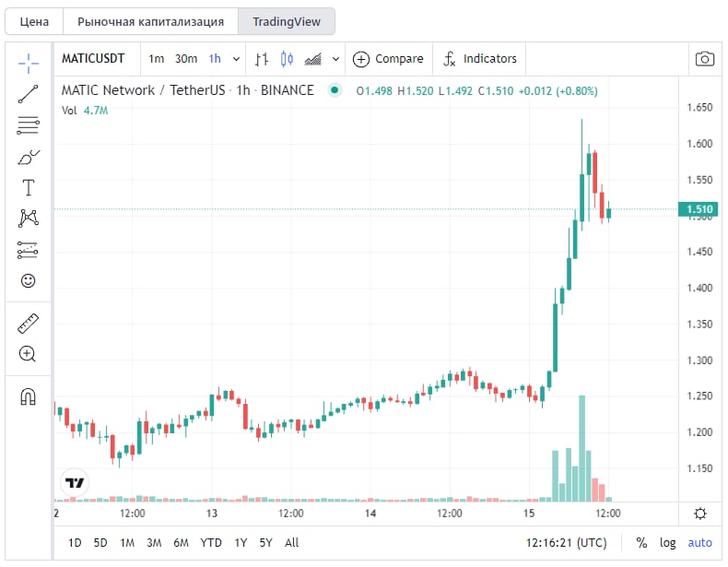Viewport: 728px width, 567px height.
Task: Select the brush drawing tool
Action: [x=29, y=157]
